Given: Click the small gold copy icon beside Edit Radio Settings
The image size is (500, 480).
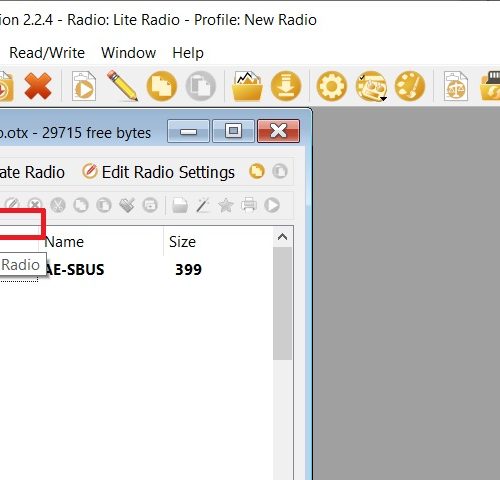Looking at the screenshot, I should pyautogui.click(x=256, y=172).
